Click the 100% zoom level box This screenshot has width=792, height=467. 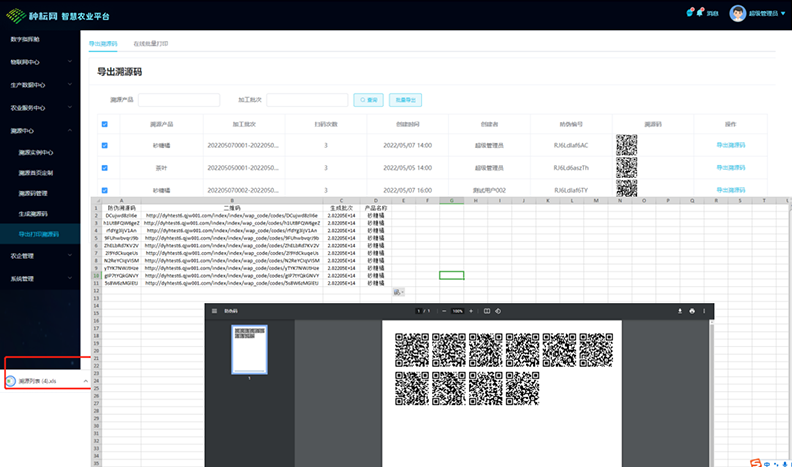point(458,311)
